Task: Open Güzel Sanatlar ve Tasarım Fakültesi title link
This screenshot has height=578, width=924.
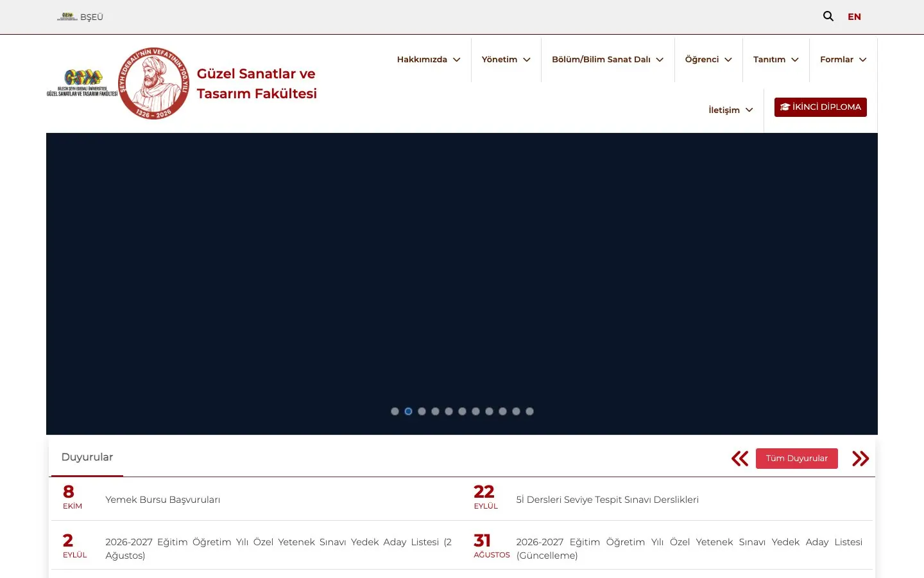Action: click(x=257, y=83)
